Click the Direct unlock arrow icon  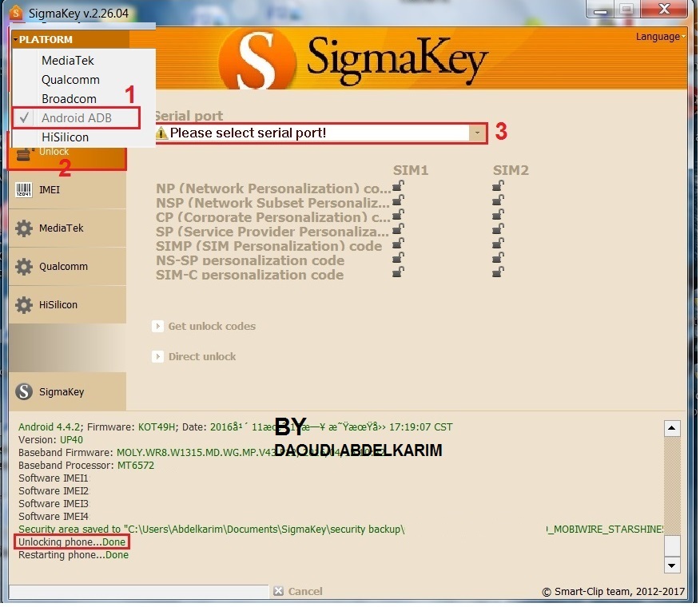[157, 356]
